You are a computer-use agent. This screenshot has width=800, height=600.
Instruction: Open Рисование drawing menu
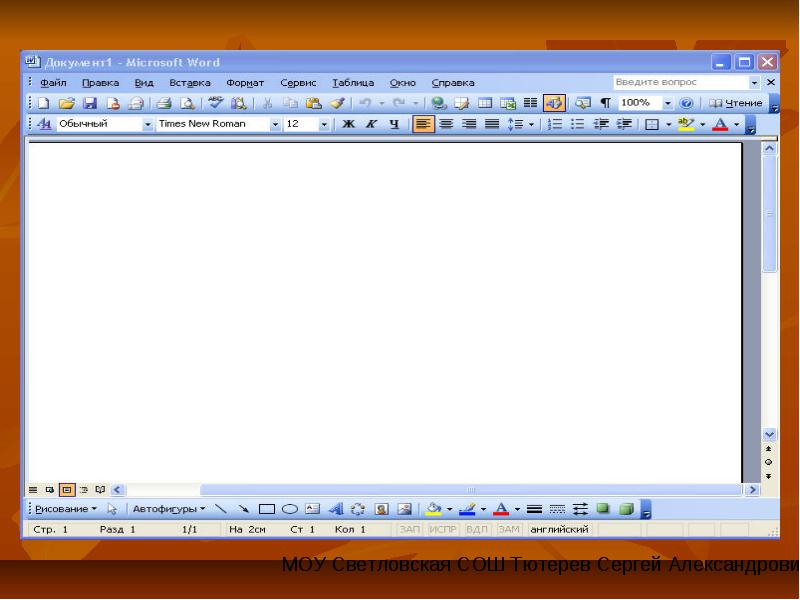66,509
